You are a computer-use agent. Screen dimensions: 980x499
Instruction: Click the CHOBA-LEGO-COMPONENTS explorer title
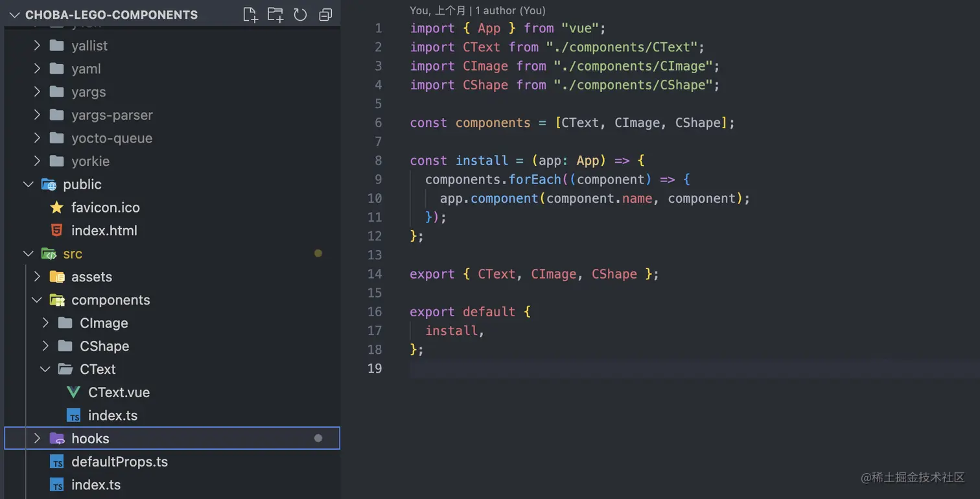[x=111, y=14]
